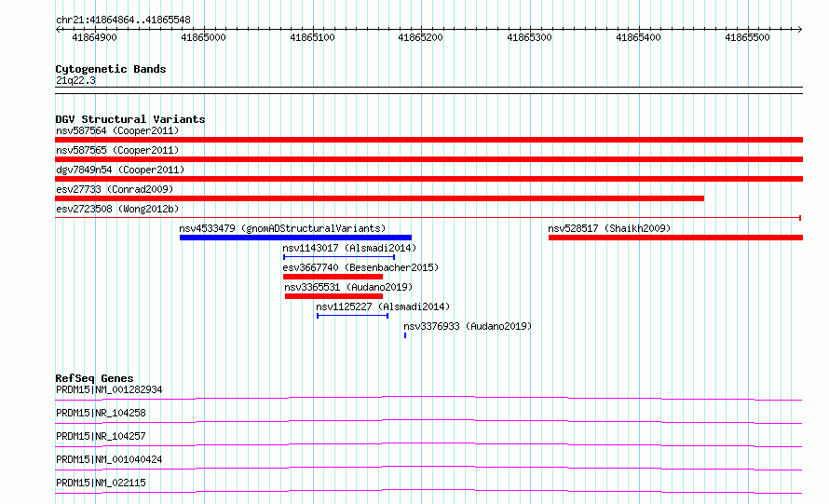Click ruler position 41865400

coord(638,37)
